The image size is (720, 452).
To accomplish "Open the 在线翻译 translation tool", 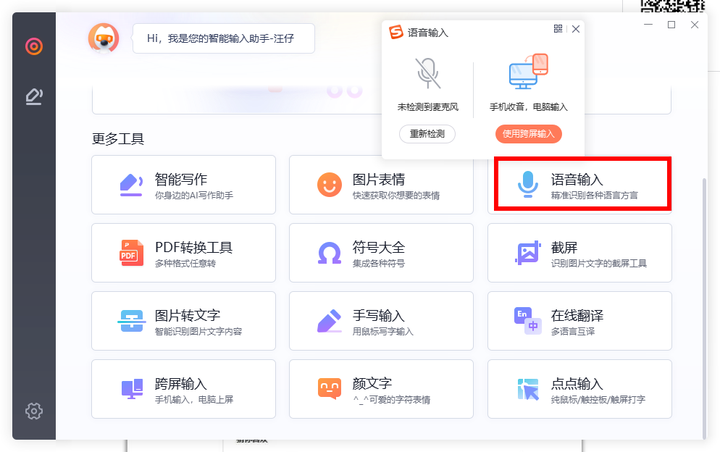I will [x=580, y=321].
